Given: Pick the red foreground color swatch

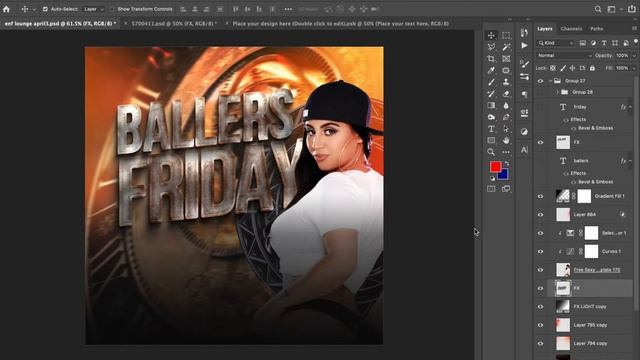Looking at the screenshot, I should tap(496, 167).
